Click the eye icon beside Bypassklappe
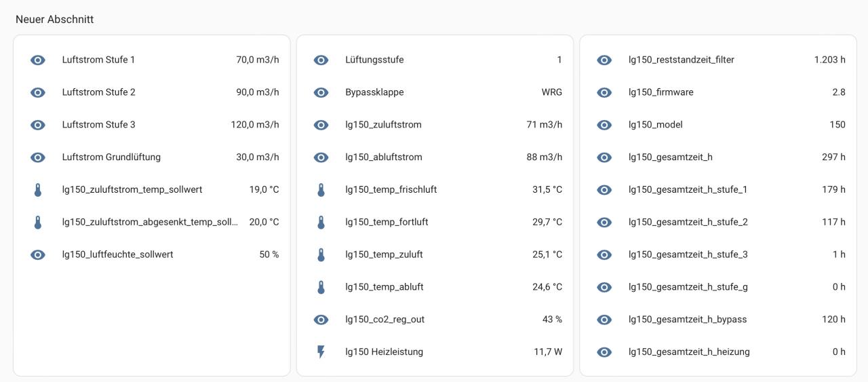Viewport: 868px width, 382px height. (321, 92)
